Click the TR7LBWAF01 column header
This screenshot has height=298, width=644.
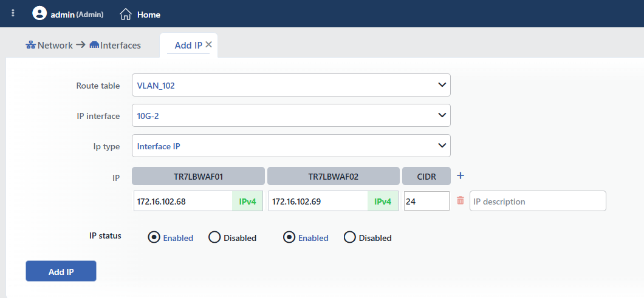click(198, 176)
